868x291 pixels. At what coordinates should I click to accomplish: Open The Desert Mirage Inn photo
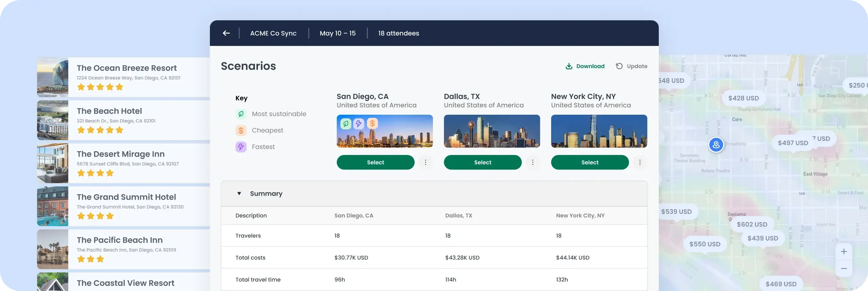(x=52, y=163)
